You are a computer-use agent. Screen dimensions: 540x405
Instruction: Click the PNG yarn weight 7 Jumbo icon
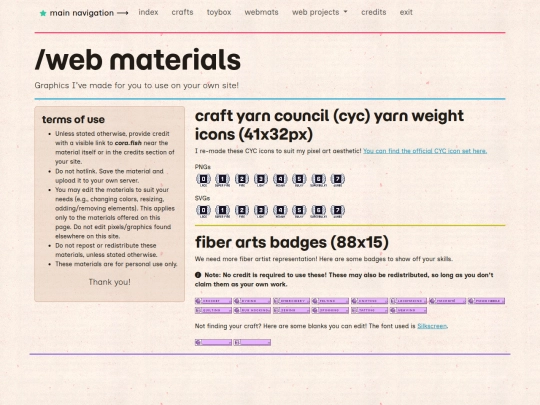(x=338, y=180)
